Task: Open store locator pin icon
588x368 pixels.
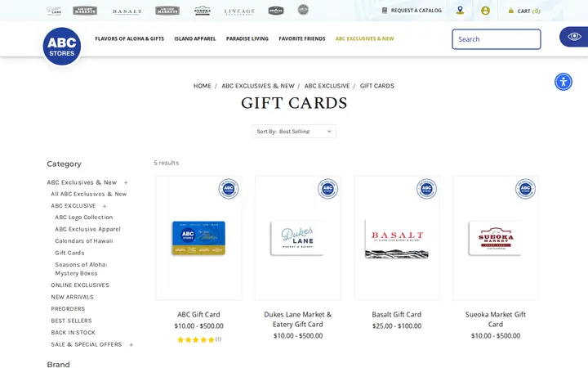Action: [x=460, y=11]
